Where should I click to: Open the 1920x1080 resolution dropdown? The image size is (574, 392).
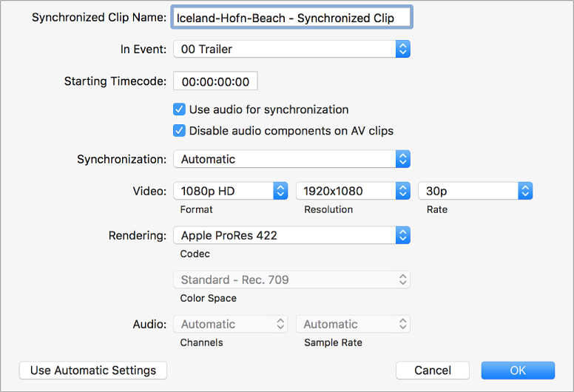point(353,191)
